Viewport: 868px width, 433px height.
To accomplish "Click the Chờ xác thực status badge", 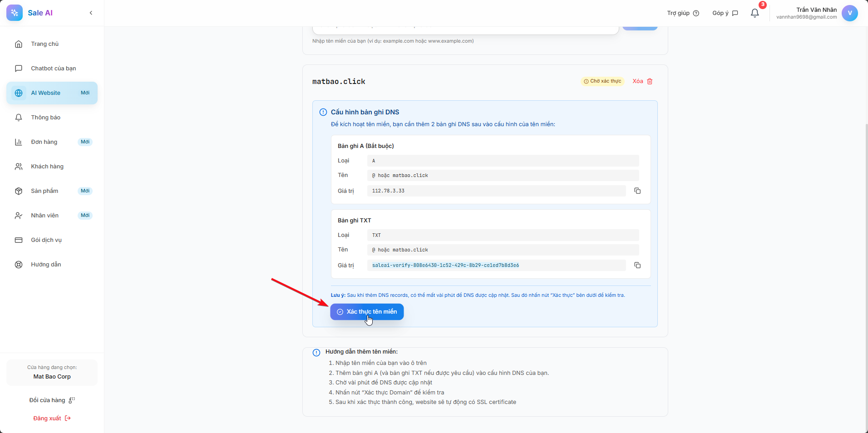I will (x=602, y=81).
